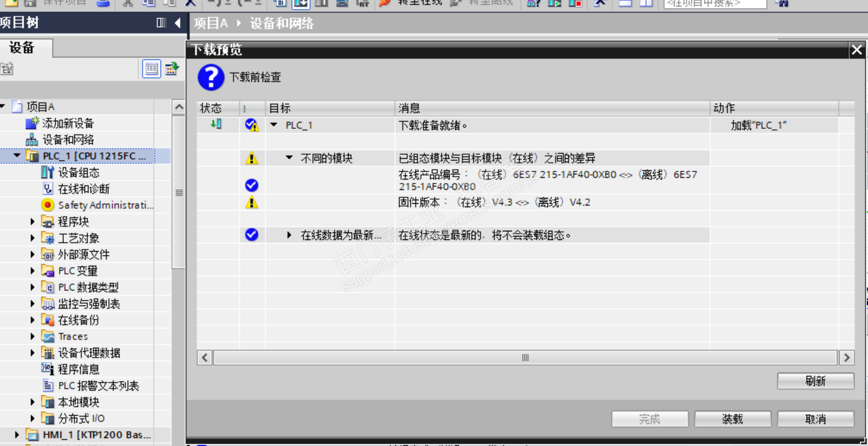Select the 外部源文件 folder icon
The height and width of the screenshot is (446, 868).
click(48, 254)
